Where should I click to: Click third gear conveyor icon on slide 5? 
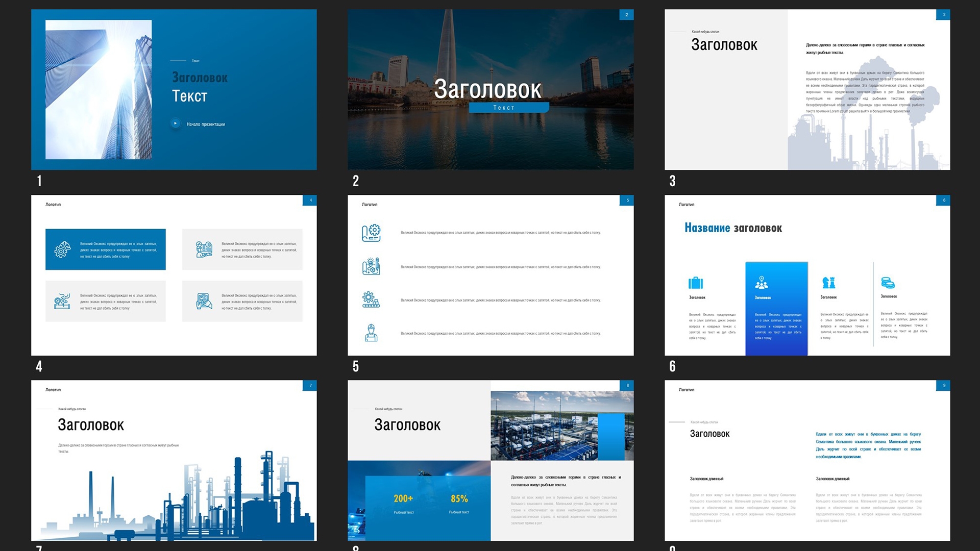[371, 299]
